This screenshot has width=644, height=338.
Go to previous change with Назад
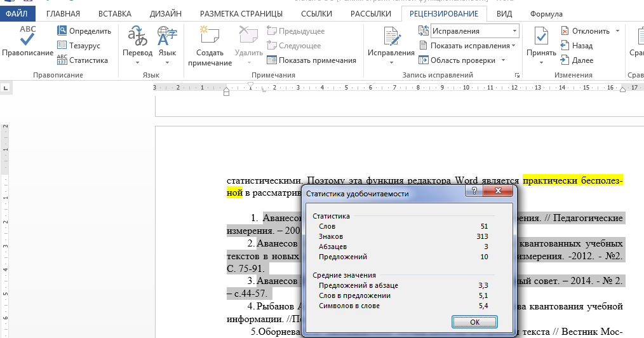pyautogui.click(x=577, y=46)
